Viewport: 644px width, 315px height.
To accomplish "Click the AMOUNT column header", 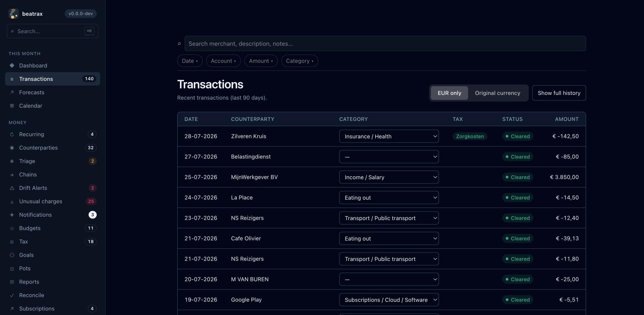I will pyautogui.click(x=566, y=119).
